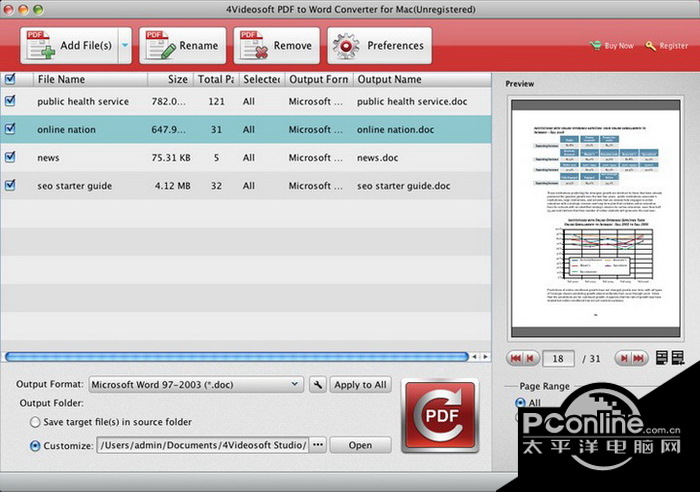This screenshot has width=700, height=492.
Task: Go to last preview page
Action: point(639,358)
